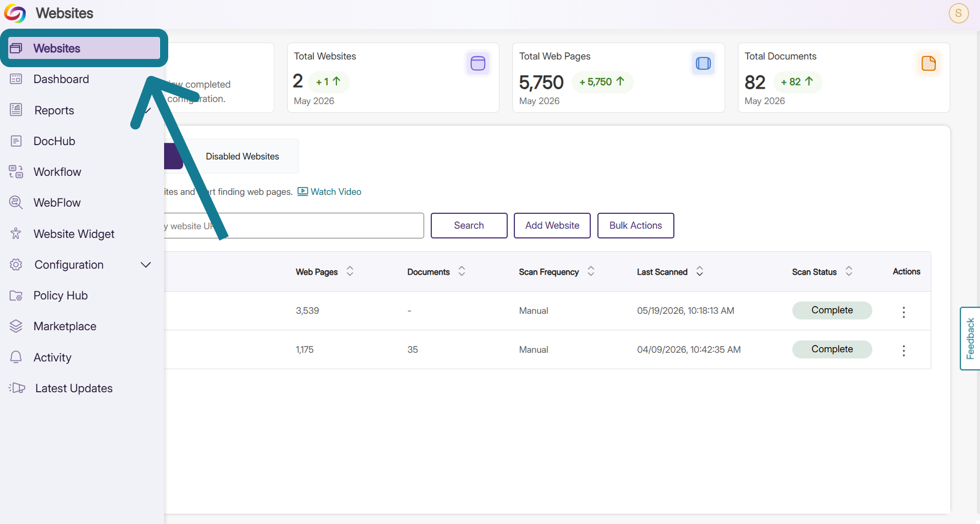Viewport: 980px width, 524px height.
Task: Click the +5,750 web pages badge
Action: [602, 82]
